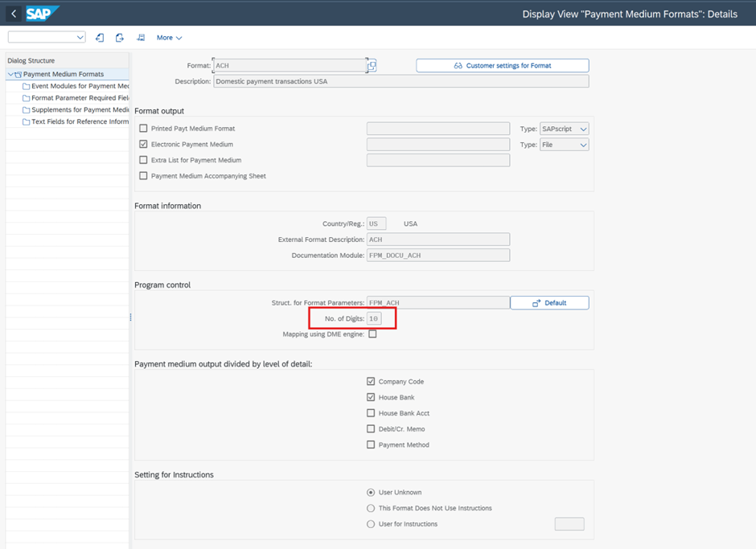
Task: Toggle Company Code checkbox
Action: [371, 381]
